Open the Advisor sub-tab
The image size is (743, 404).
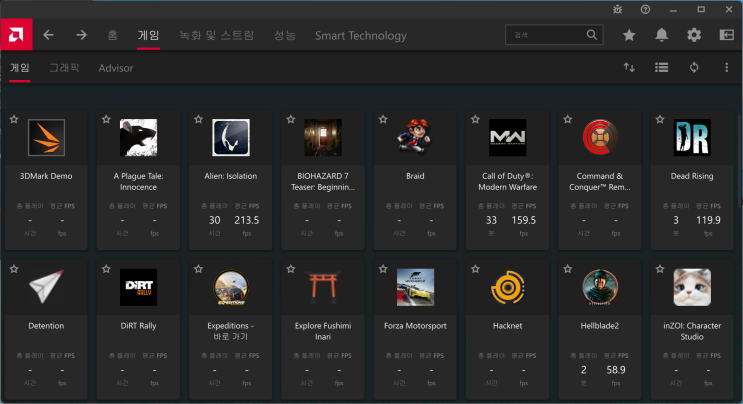click(116, 68)
